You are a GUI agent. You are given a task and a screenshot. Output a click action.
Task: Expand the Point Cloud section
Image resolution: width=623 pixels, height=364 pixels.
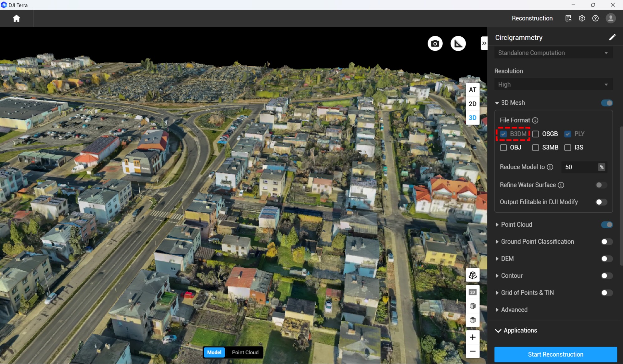click(497, 225)
